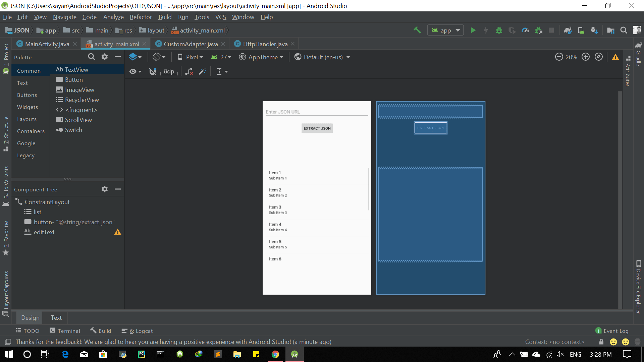Screen dimensions: 644x362
Task: Open the app run configuration dropdown
Action: [445, 31]
